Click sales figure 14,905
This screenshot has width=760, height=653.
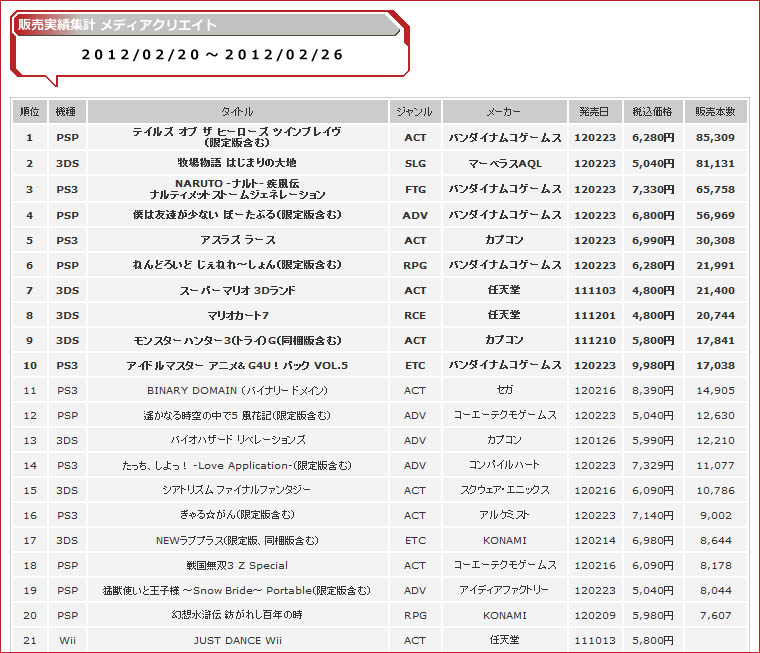[x=715, y=391]
